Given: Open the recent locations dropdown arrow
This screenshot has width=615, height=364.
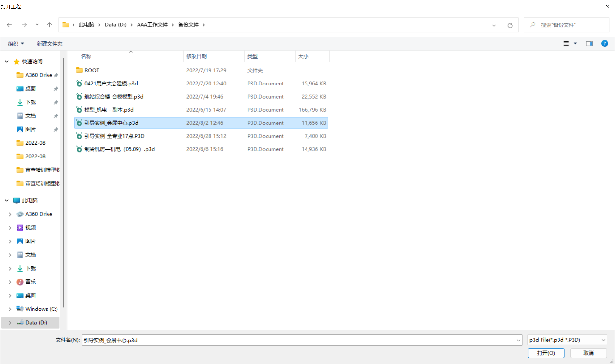Looking at the screenshot, I should pyautogui.click(x=37, y=25).
